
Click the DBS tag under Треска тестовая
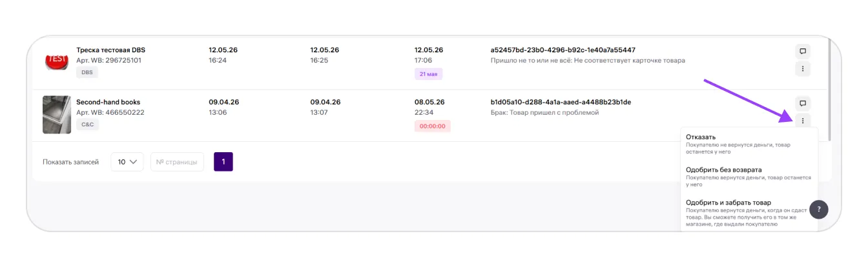tap(87, 73)
